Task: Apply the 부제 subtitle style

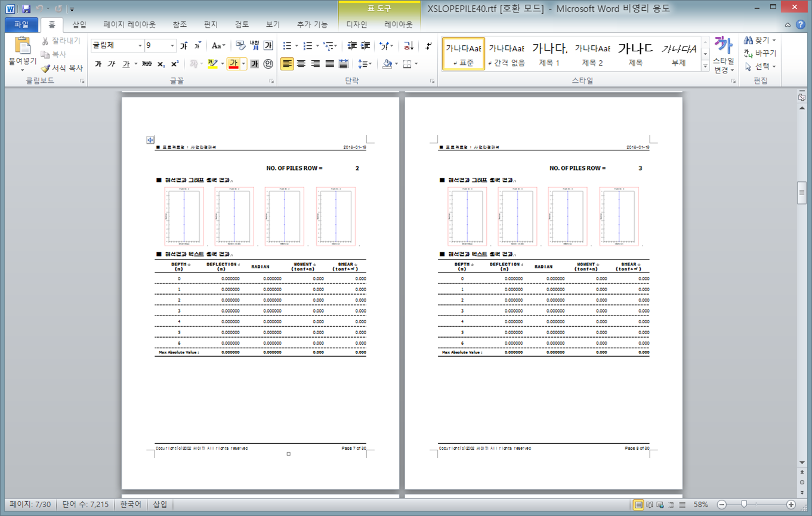Action: coord(678,54)
